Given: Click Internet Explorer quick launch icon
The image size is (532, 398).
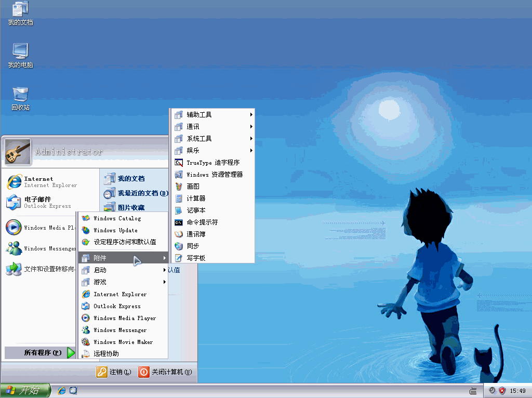Looking at the screenshot, I should point(62,391).
